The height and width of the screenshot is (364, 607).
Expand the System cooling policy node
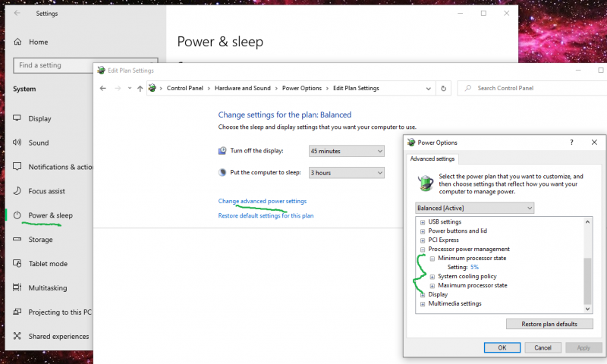pyautogui.click(x=432, y=277)
